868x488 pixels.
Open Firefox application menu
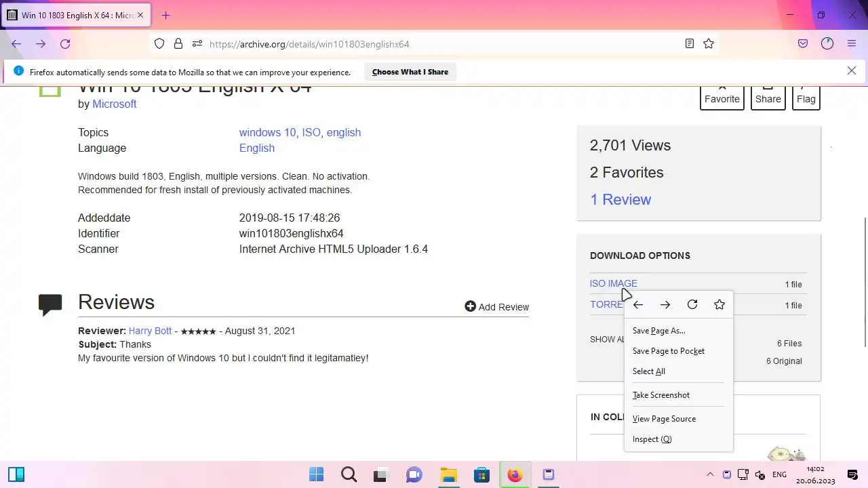(x=852, y=44)
